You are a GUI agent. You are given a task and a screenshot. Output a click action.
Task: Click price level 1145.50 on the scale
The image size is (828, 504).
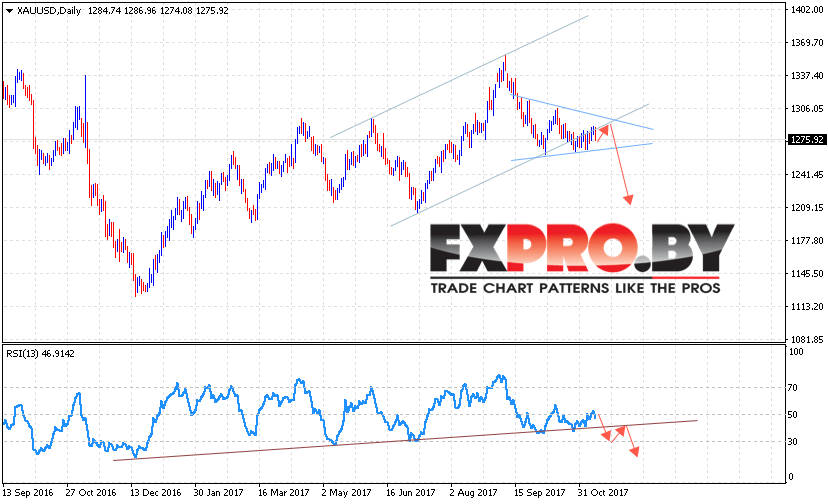pyautogui.click(x=807, y=273)
